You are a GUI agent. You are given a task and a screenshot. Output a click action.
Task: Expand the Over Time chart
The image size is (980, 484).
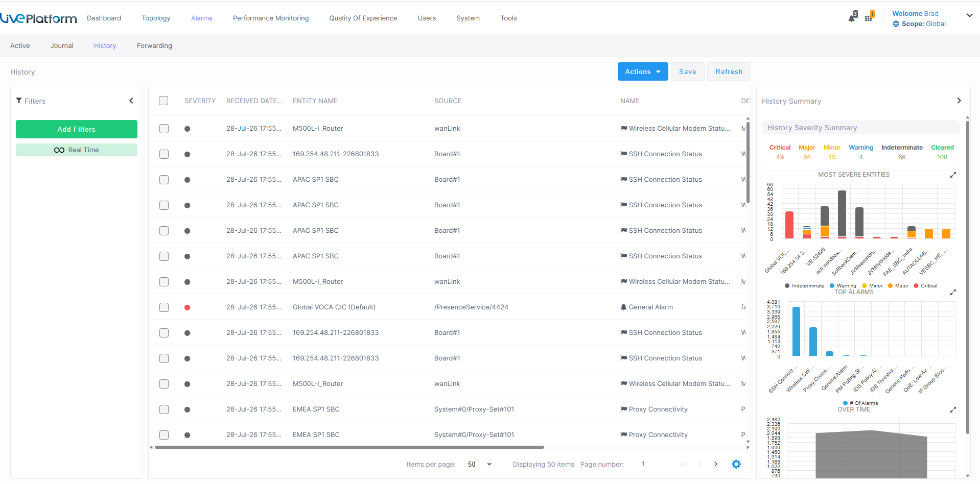click(953, 410)
